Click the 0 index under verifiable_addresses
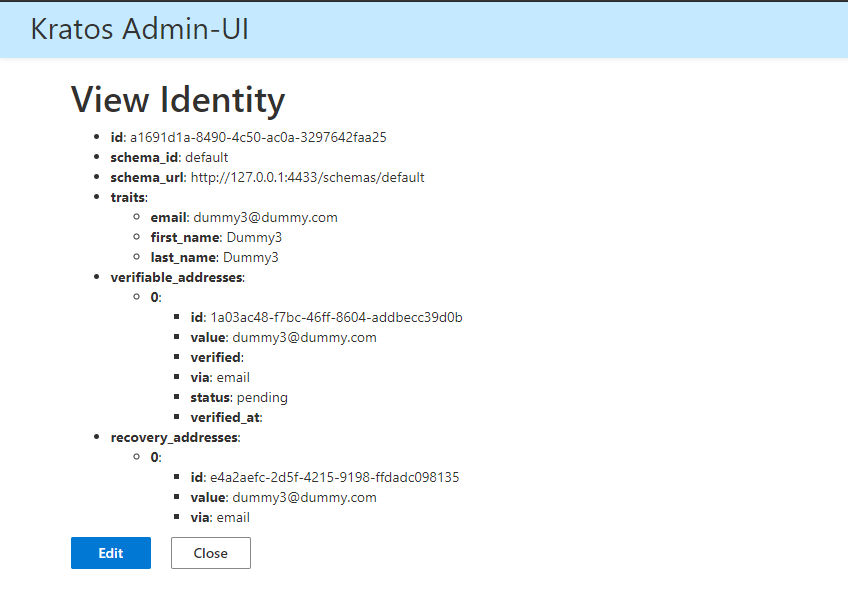Image resolution: width=848 pixels, height=602 pixels. (x=156, y=297)
